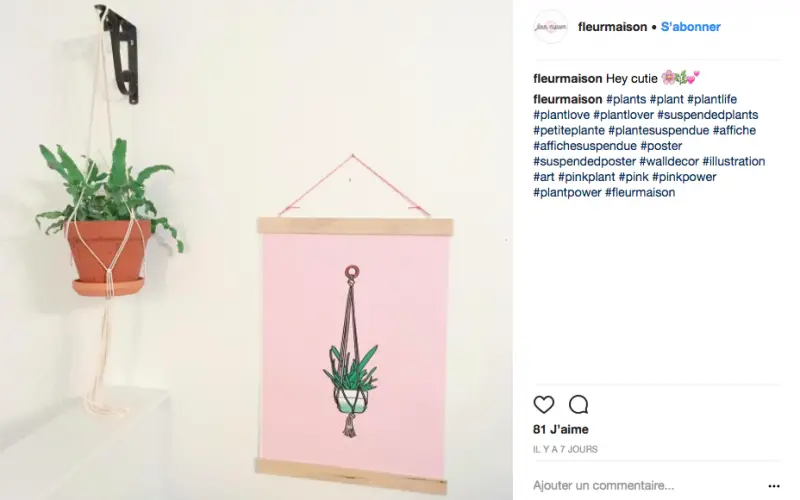800x500 pixels.
Task: Open the #fleurmaison hashtag
Action: pyautogui.click(x=640, y=192)
